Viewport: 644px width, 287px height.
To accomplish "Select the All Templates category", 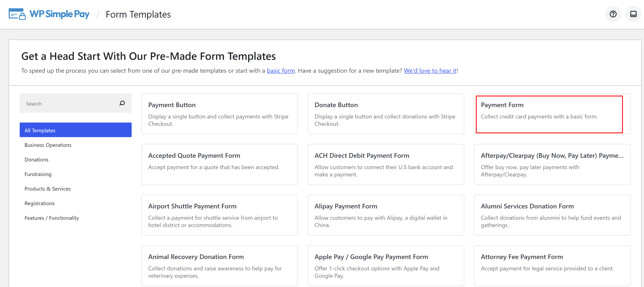I will [x=75, y=130].
